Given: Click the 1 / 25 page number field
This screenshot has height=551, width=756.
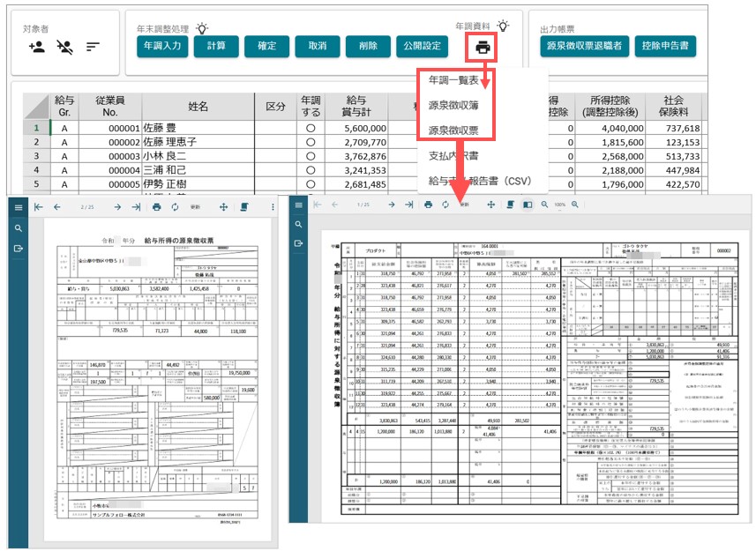Looking at the screenshot, I should point(363,205).
